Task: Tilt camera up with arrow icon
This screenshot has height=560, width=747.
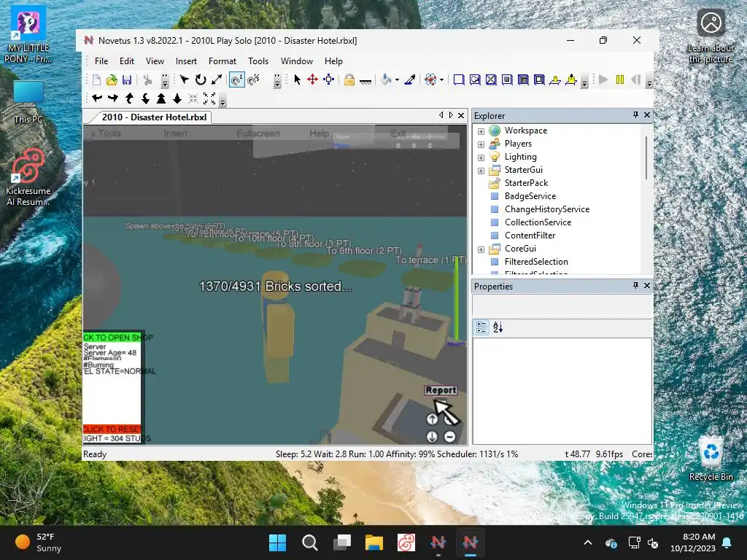Action: point(129,98)
